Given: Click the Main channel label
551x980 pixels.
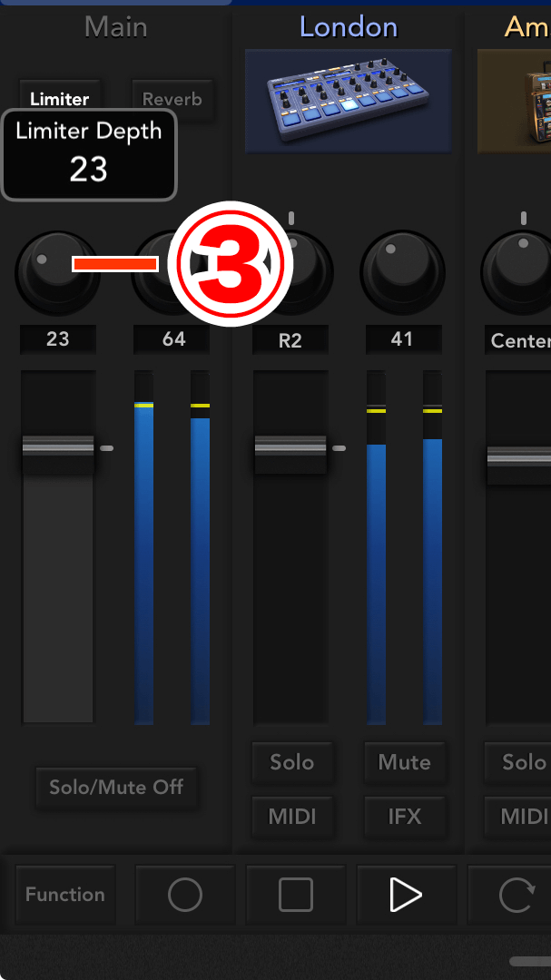Looking at the screenshot, I should pos(115,27).
